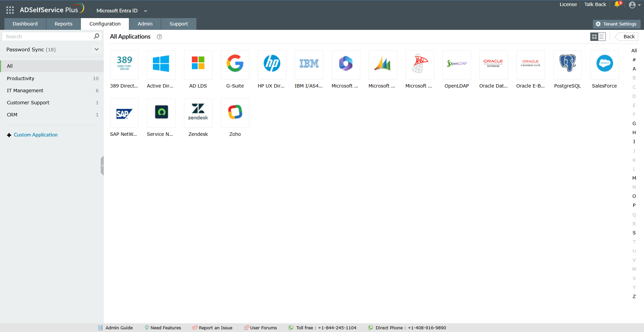Click Report an Issue link
The width and height of the screenshot is (644, 332).
212,328
